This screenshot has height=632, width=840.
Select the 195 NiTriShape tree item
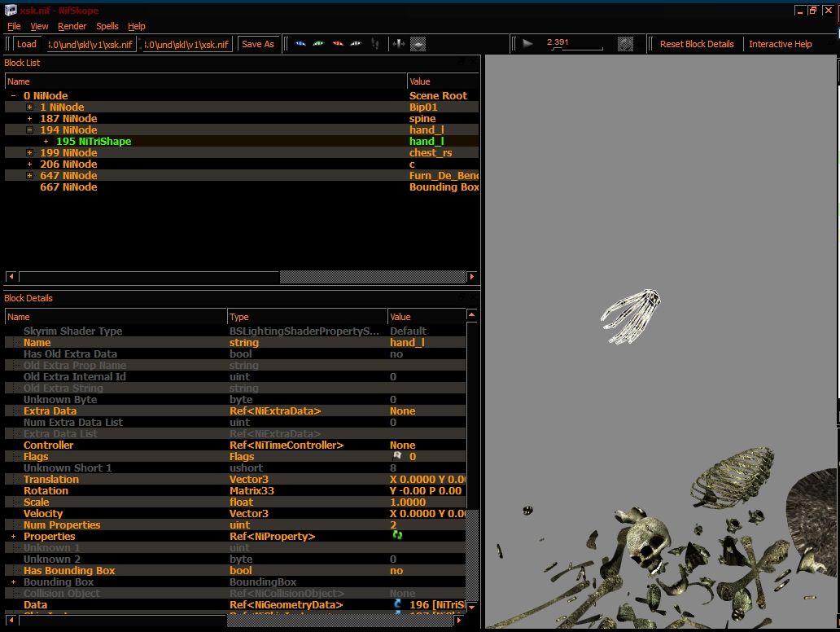(x=94, y=142)
